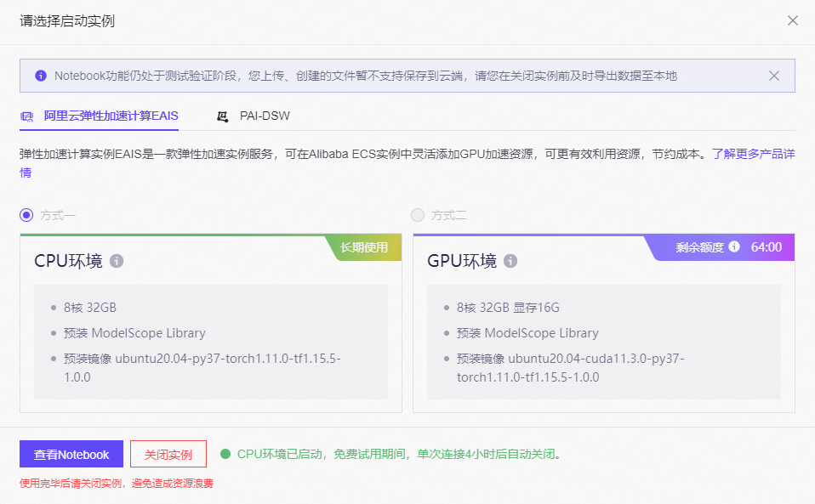Click the PAI-DSW tab icon

coord(222,116)
